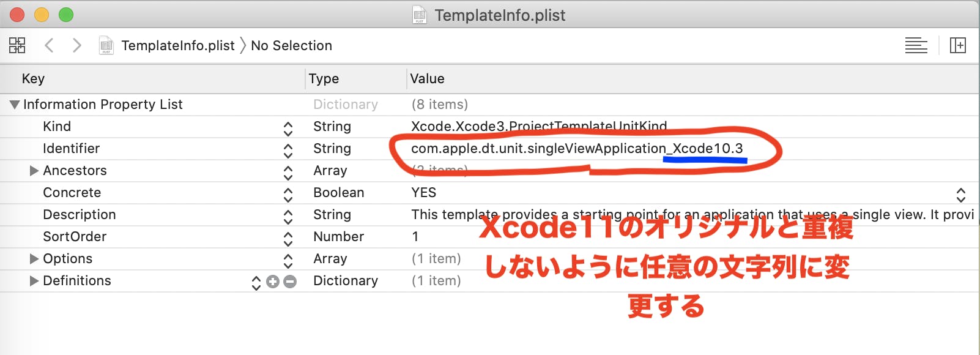
Task: Select the Options key
Action: click(x=67, y=259)
